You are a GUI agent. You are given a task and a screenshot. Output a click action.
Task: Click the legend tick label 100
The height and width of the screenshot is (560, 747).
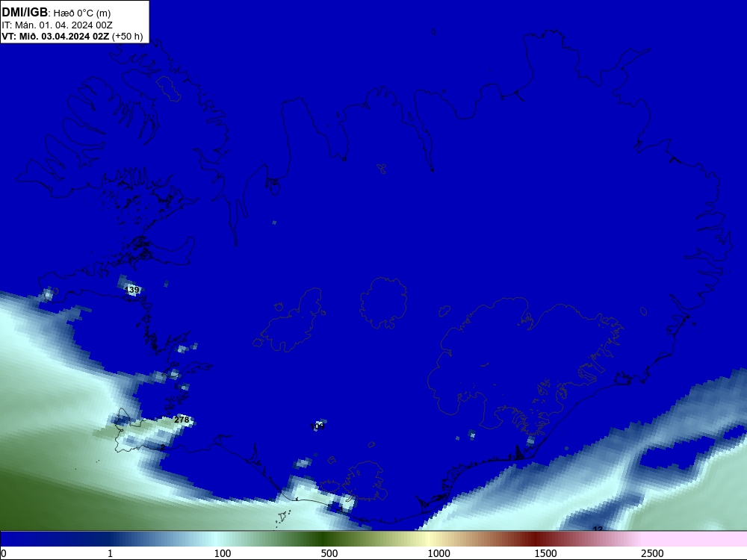(x=223, y=553)
